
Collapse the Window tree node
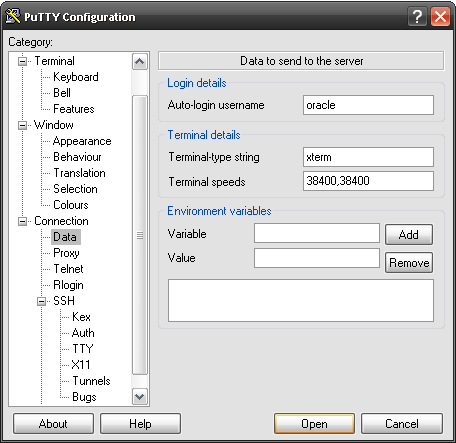pyautogui.click(x=22, y=125)
